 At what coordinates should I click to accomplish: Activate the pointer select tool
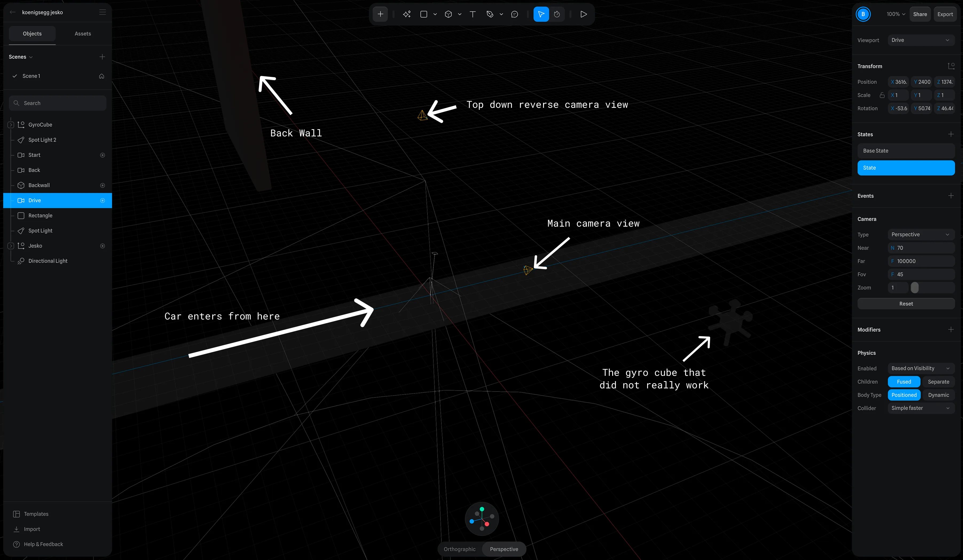click(x=541, y=14)
